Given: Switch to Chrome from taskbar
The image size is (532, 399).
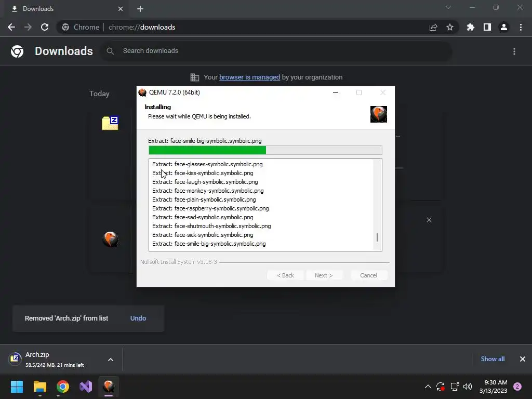Looking at the screenshot, I should coord(63,387).
